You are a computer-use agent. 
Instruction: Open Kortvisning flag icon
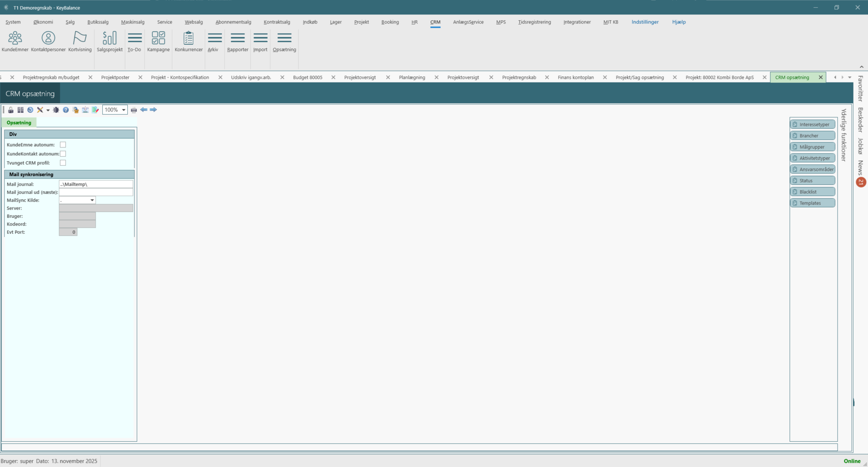pyautogui.click(x=80, y=41)
